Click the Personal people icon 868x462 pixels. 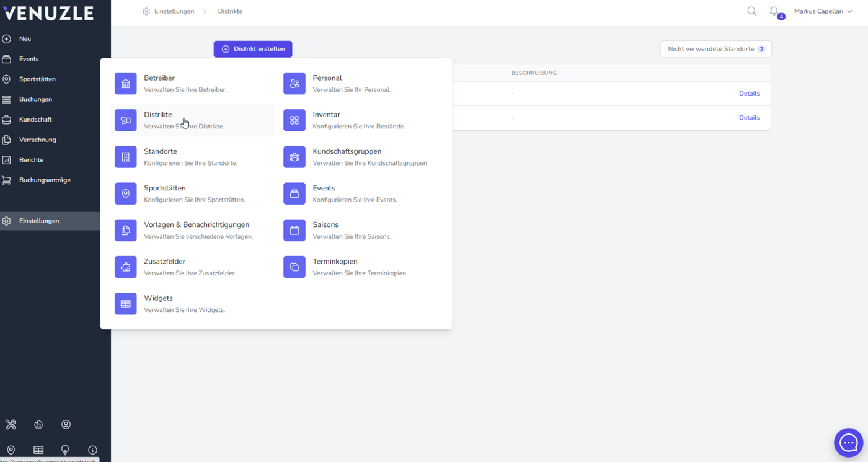coord(294,84)
